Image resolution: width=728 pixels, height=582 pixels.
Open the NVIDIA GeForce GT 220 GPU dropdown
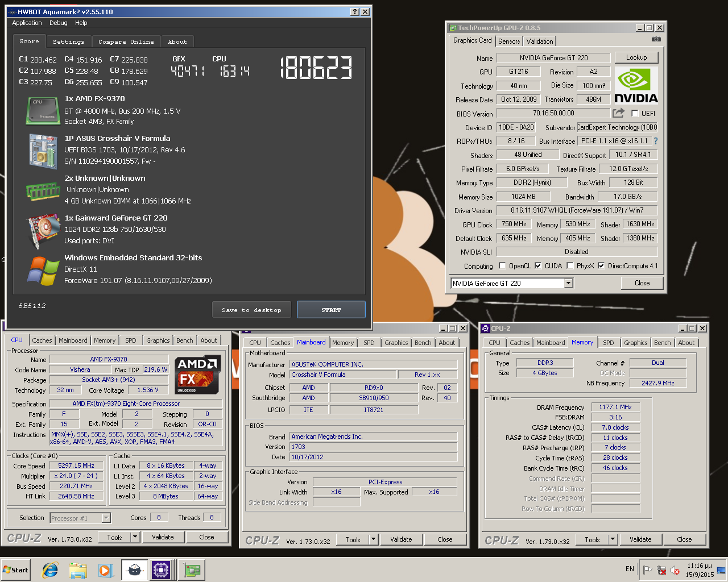pyautogui.click(x=568, y=283)
